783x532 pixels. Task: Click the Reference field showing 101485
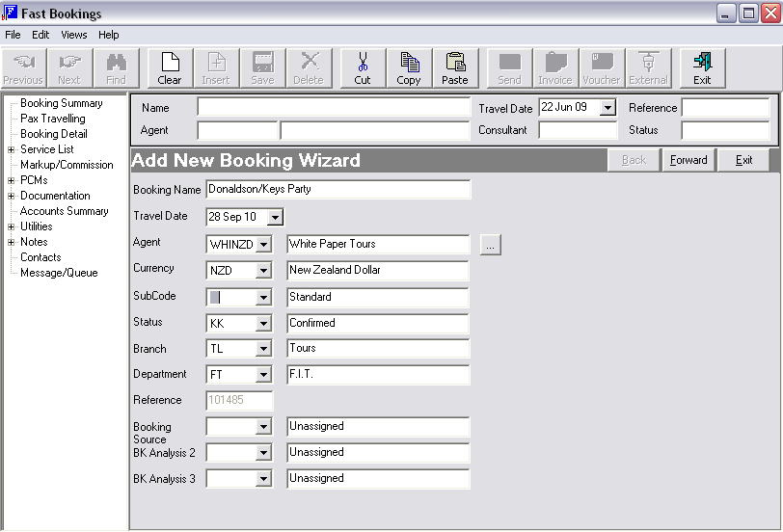(239, 400)
